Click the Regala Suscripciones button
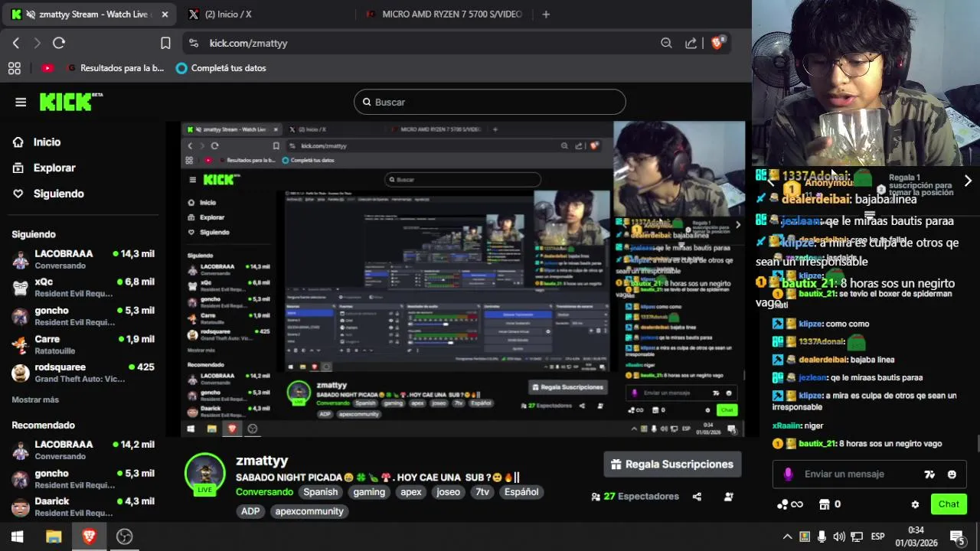This screenshot has height=551, width=980. point(672,465)
